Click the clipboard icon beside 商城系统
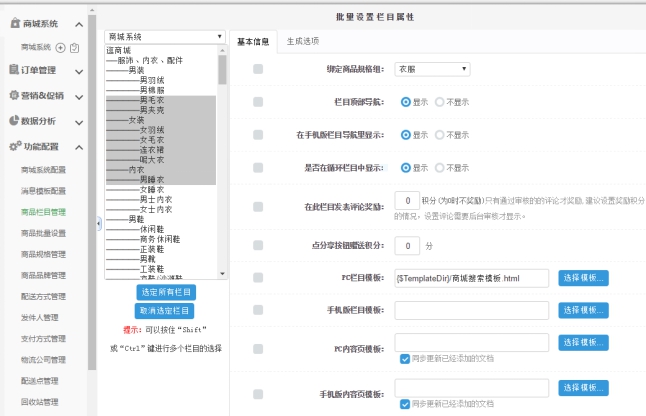Image resolution: width=646 pixels, height=416 pixels. point(75,48)
